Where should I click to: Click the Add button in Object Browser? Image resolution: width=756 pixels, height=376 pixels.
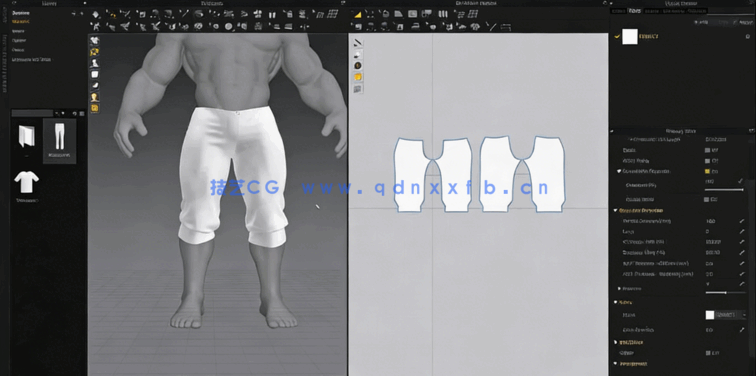click(x=701, y=22)
